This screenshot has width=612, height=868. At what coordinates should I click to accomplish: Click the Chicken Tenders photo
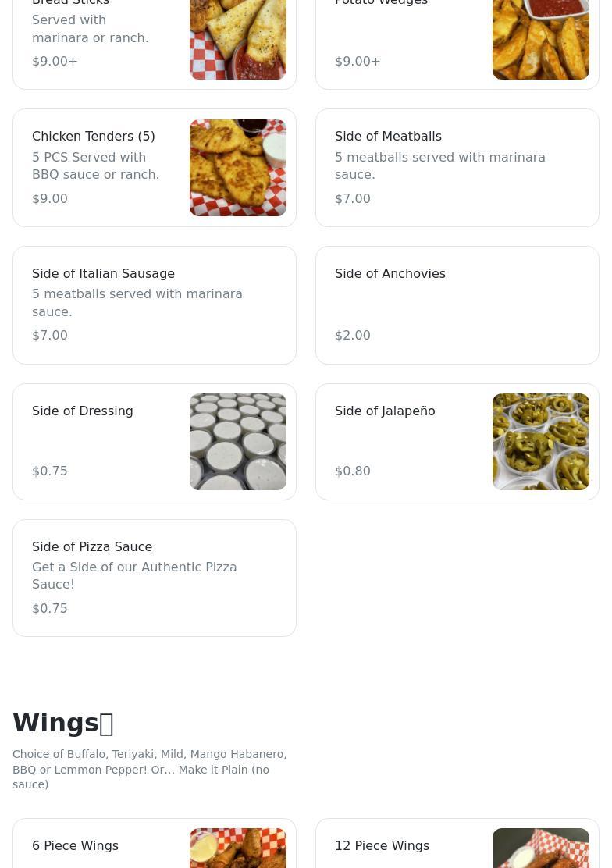tap(238, 168)
